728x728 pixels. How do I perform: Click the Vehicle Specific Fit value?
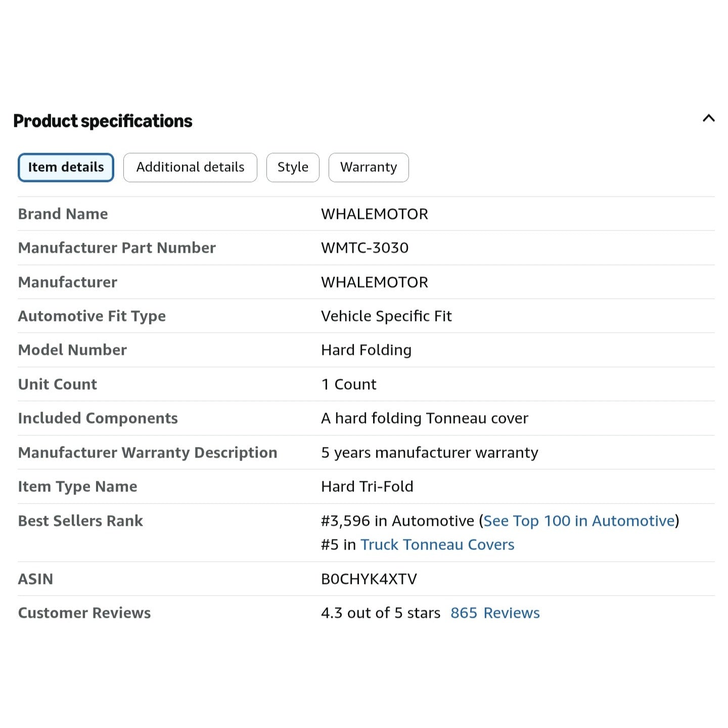click(x=386, y=316)
